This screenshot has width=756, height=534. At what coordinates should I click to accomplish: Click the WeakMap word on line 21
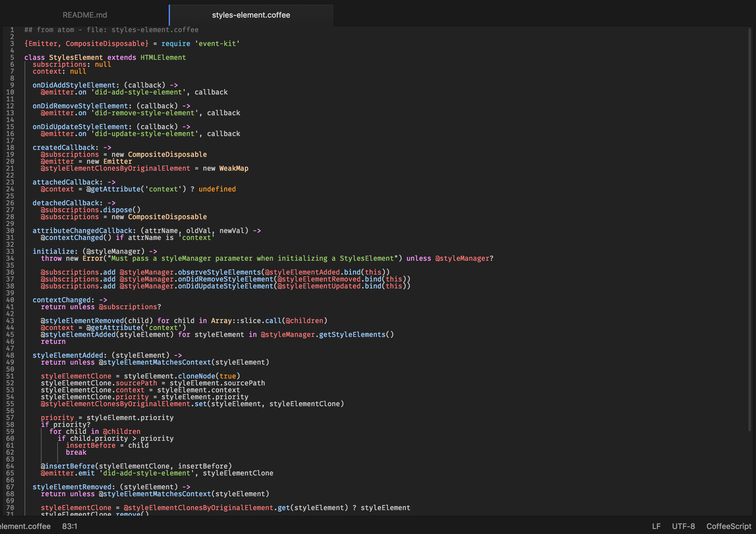234,168
